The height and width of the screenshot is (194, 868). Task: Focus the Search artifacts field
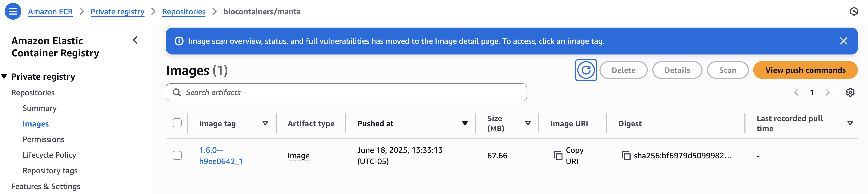click(x=346, y=92)
